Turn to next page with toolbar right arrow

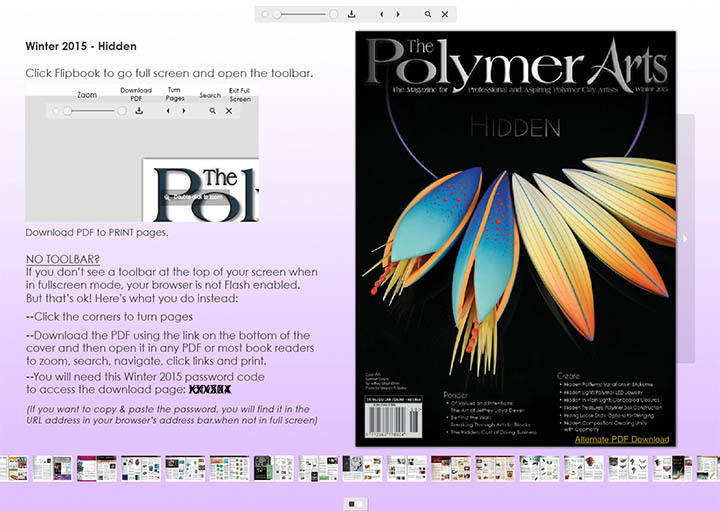click(398, 14)
